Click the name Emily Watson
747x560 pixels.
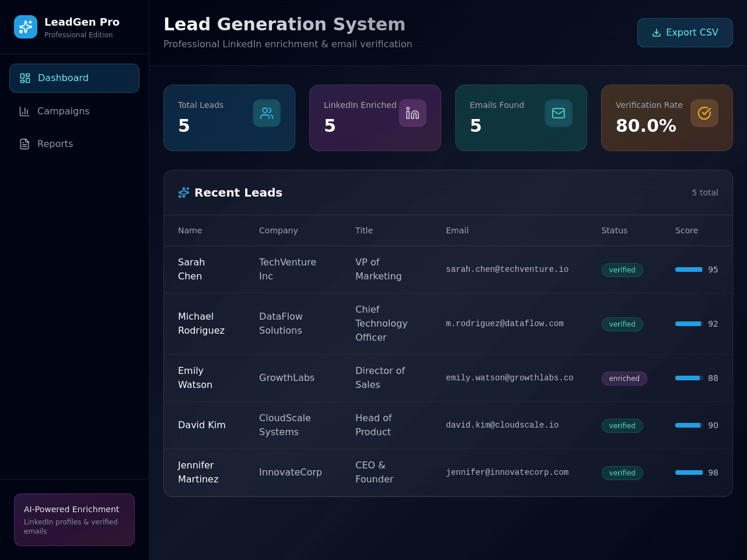[195, 378]
